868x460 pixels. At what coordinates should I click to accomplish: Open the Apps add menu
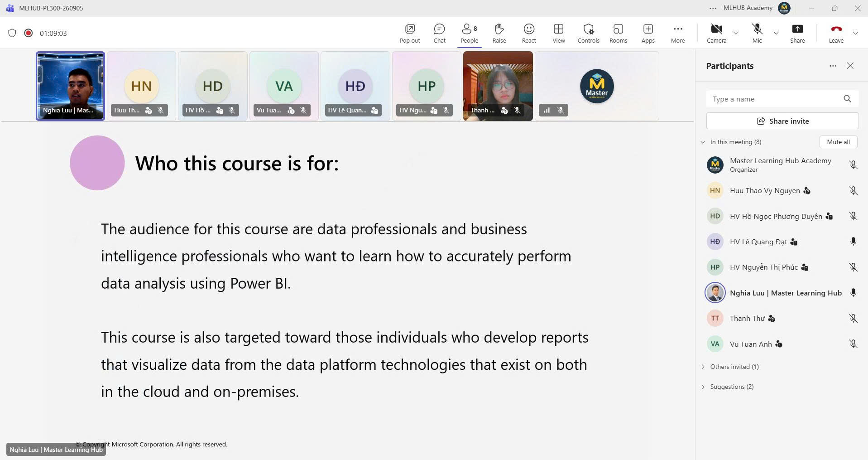648,34
